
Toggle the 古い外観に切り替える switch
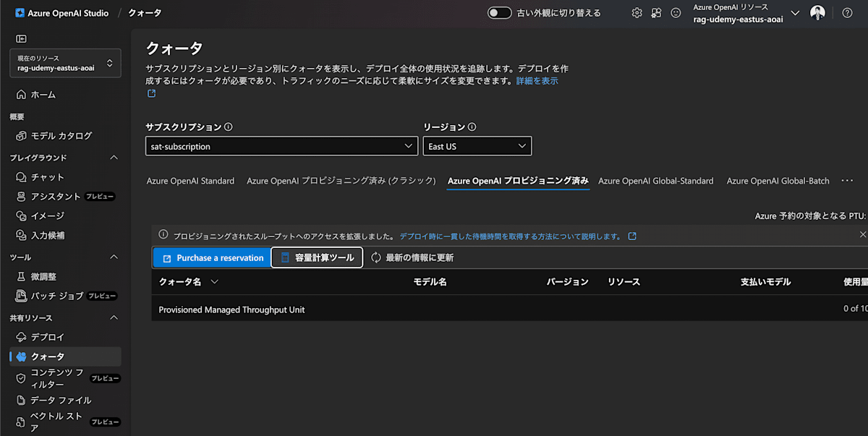coord(500,13)
